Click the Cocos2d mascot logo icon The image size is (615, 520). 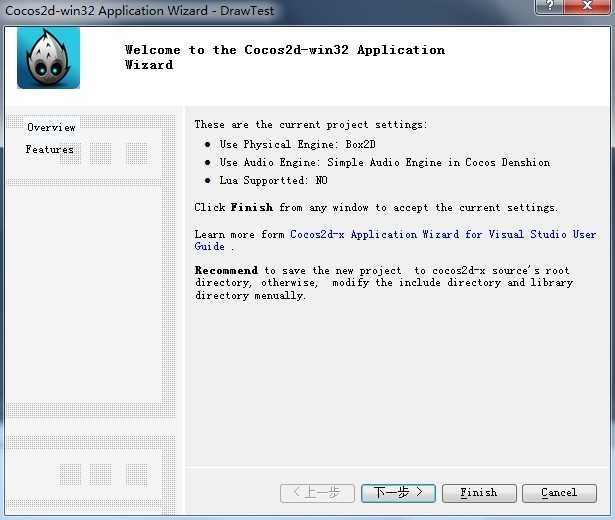(48, 58)
